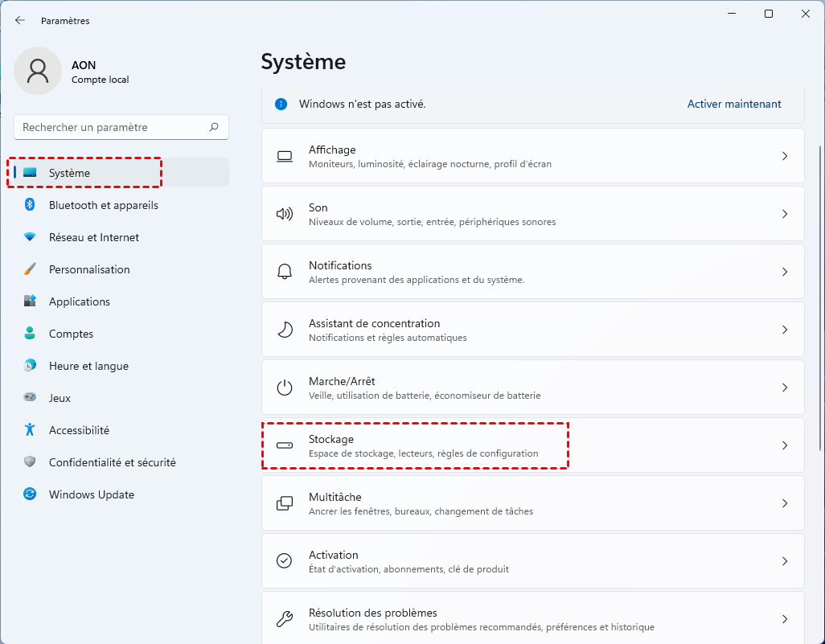This screenshot has width=825, height=644.
Task: Click the search magnifier icon
Action: click(x=214, y=127)
